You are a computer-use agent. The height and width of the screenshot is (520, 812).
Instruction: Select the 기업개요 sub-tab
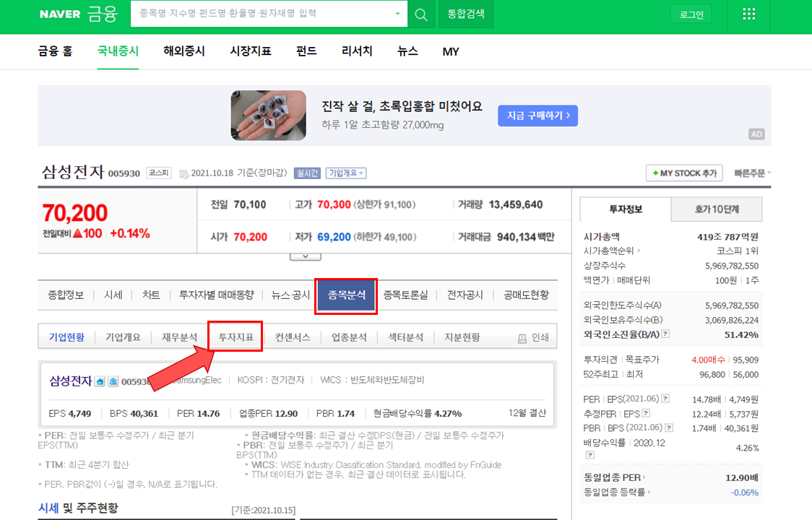click(123, 338)
